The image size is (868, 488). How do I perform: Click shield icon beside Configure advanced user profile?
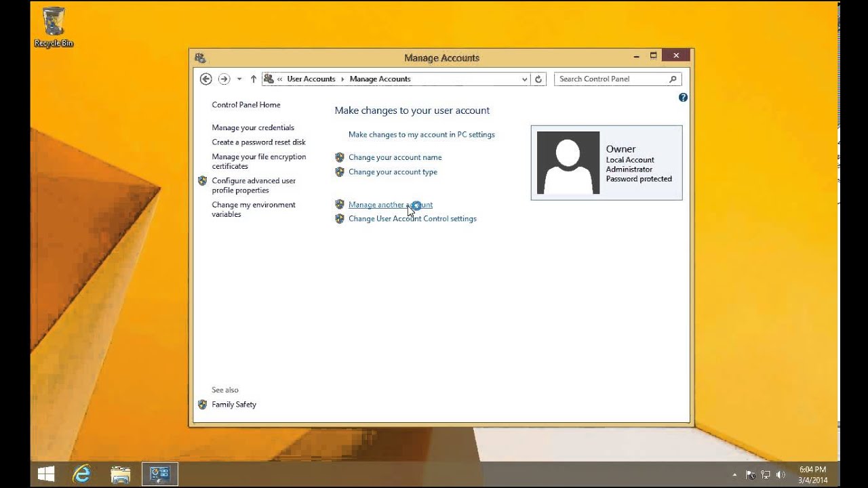[x=202, y=181]
